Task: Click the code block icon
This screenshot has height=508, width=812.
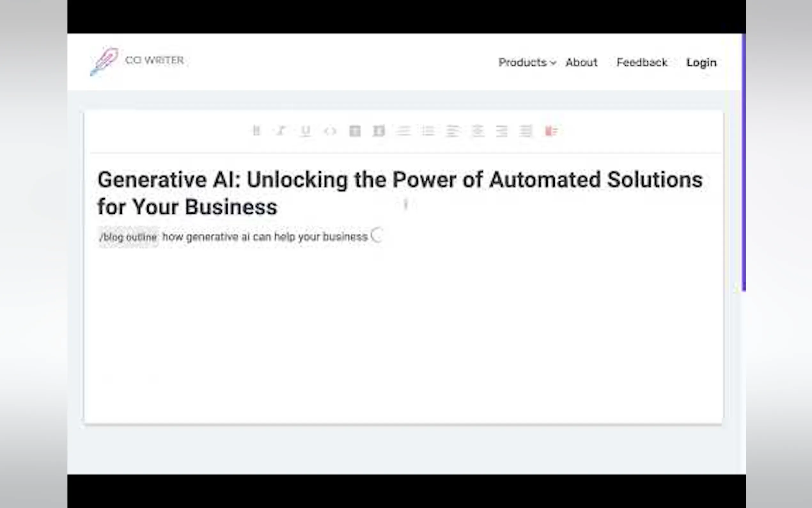Action: click(x=330, y=131)
